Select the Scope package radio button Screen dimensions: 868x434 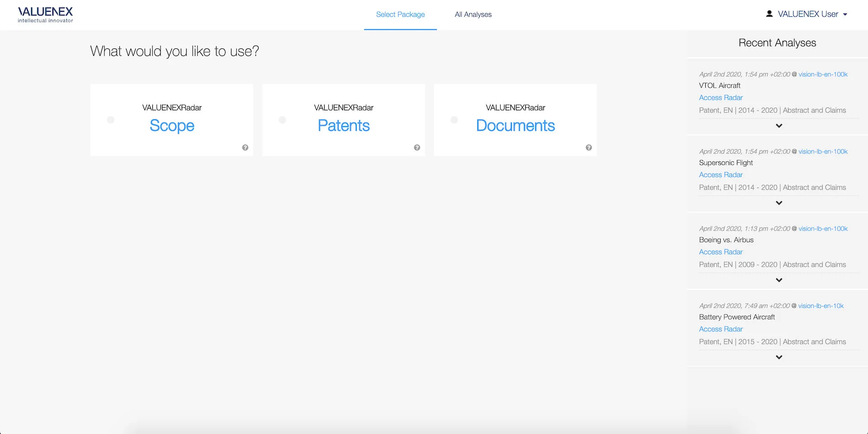(111, 120)
